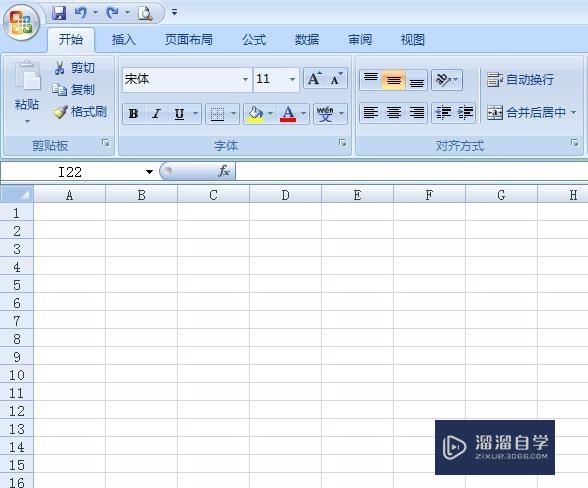
Task: Select column F header
Action: 429,195
